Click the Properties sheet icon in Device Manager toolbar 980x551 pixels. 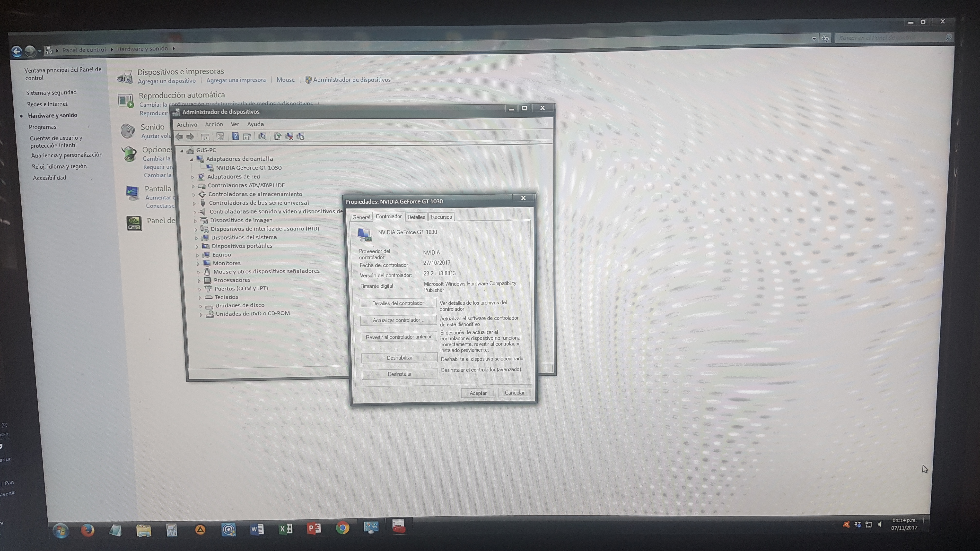220,136
